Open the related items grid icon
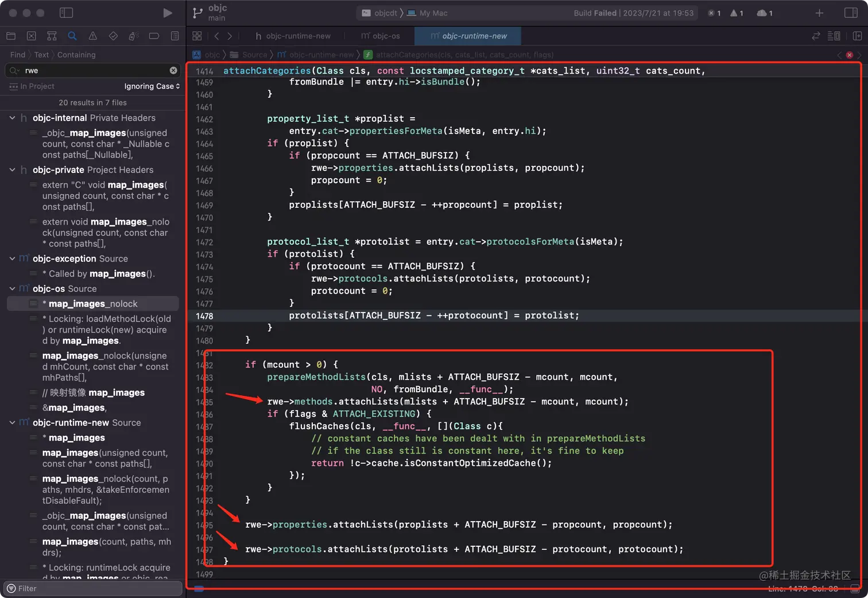This screenshot has width=868, height=598. 197,36
